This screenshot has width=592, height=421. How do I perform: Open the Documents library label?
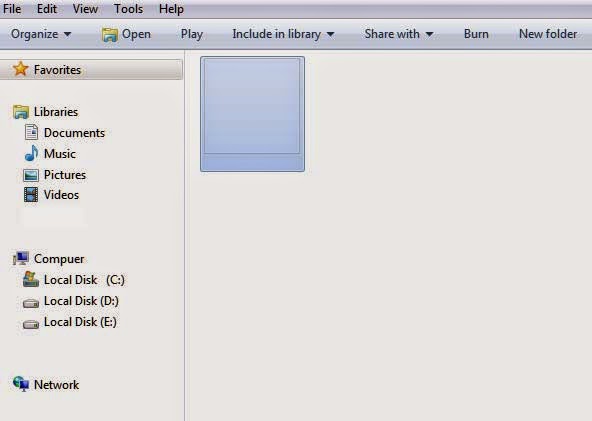point(74,133)
